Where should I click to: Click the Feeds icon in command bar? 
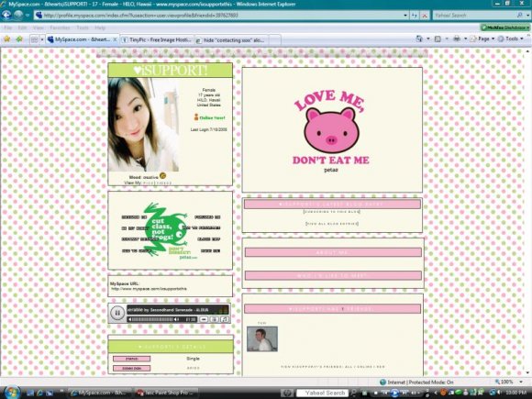click(438, 39)
